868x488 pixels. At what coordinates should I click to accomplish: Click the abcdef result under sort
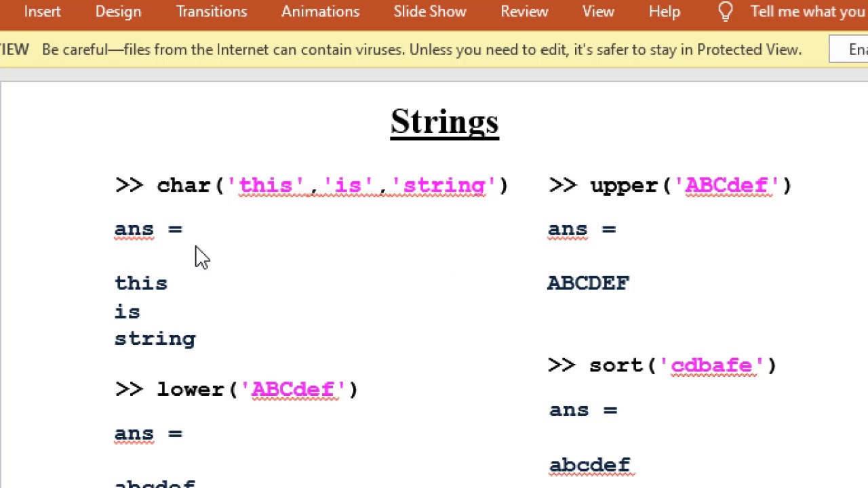590,465
